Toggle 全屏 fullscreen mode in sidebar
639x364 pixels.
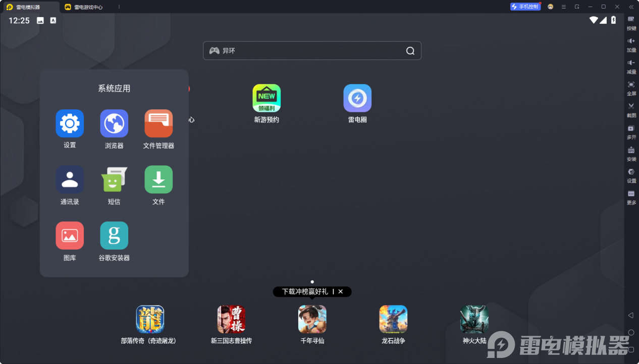pos(631,88)
